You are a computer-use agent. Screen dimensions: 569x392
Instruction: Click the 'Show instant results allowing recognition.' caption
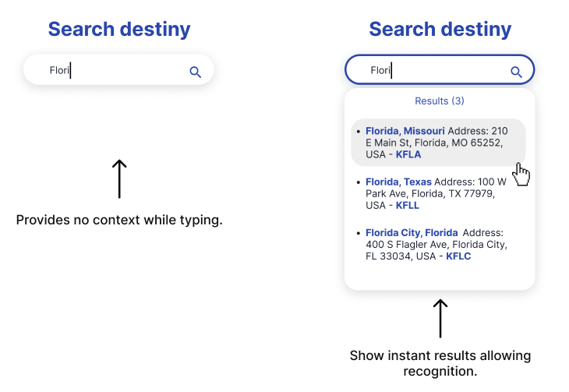[440, 363]
